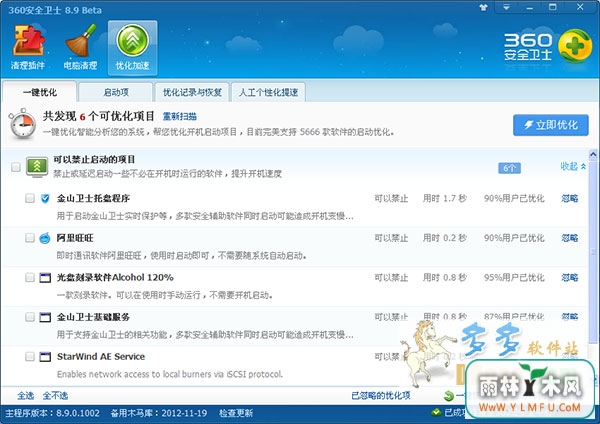
Task: Check the StarWind AE Service checkbox
Action: click(30, 357)
